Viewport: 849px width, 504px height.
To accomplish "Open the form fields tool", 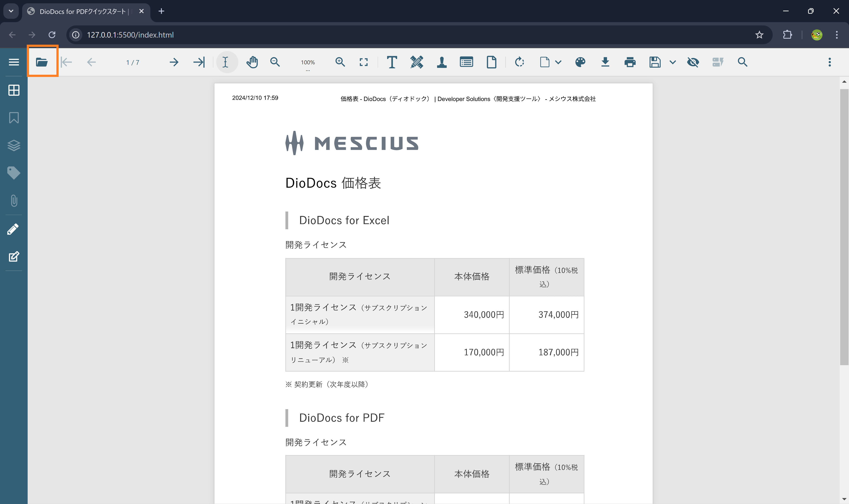I will pos(467,62).
